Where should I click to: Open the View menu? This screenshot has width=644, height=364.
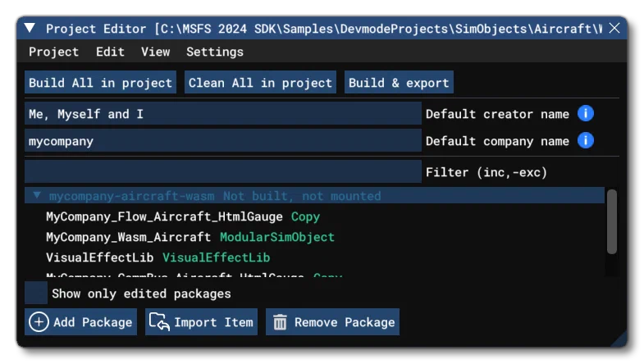tap(156, 52)
